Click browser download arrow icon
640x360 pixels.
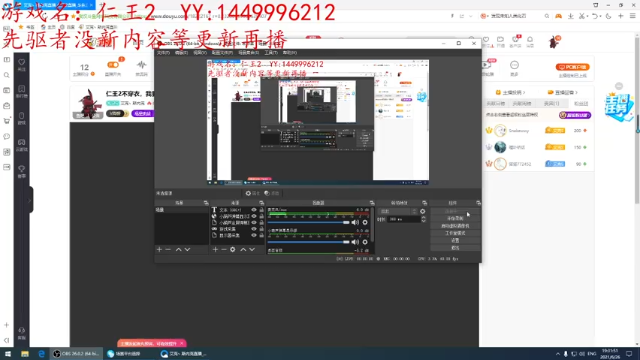tap(571, 16)
